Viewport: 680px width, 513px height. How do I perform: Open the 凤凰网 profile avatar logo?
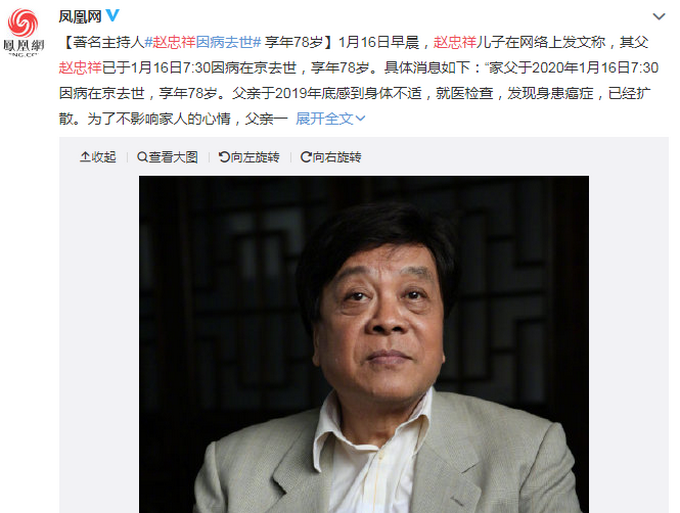[x=23, y=33]
